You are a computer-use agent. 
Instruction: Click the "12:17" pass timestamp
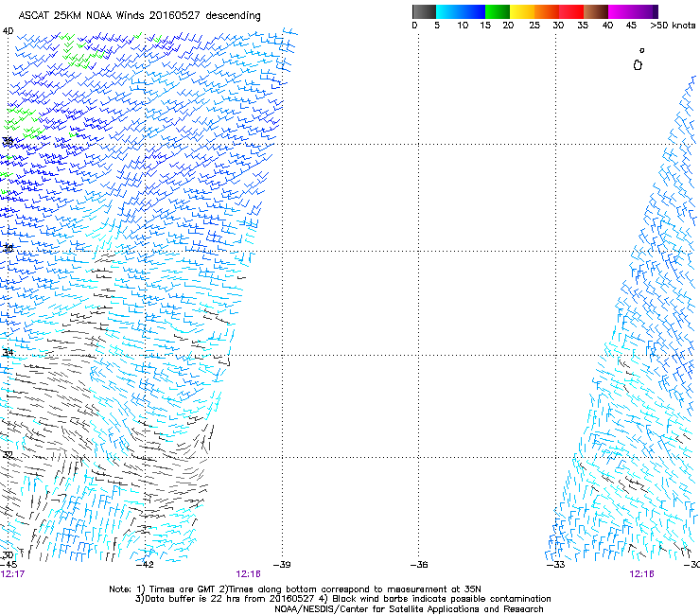[x=12, y=574]
